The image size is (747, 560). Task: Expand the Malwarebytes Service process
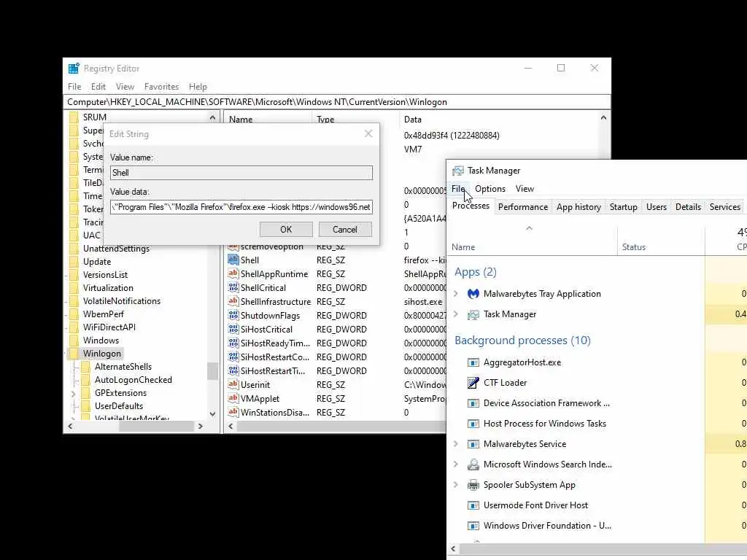[x=456, y=444]
